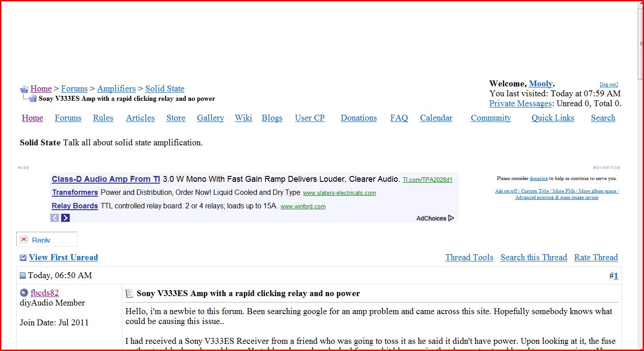
Task: Click the broken image icon in Reply button
Action: (x=24, y=239)
